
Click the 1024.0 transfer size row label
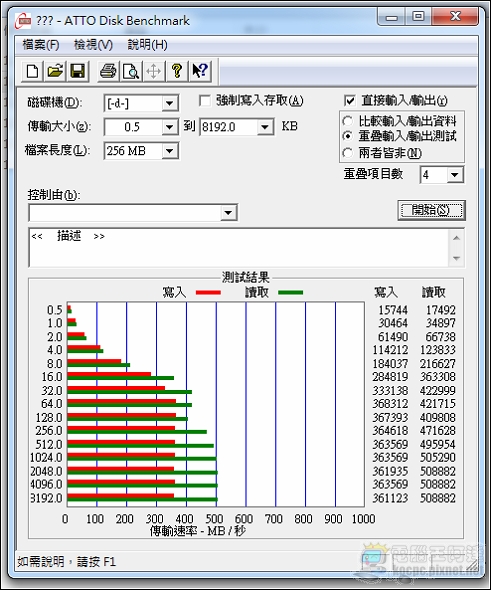click(46, 458)
